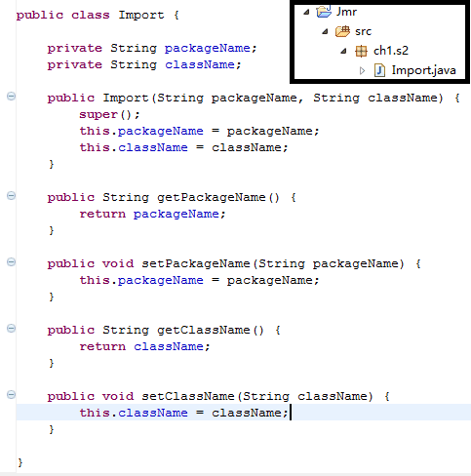Fold the Import constructor code block
Image resolution: width=471 pixels, height=476 pixels.
(11, 97)
